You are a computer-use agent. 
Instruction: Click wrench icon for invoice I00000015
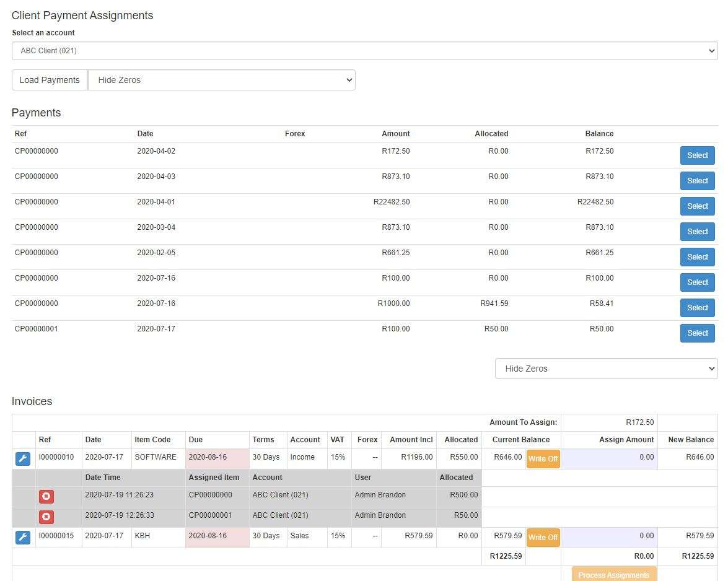click(22, 538)
